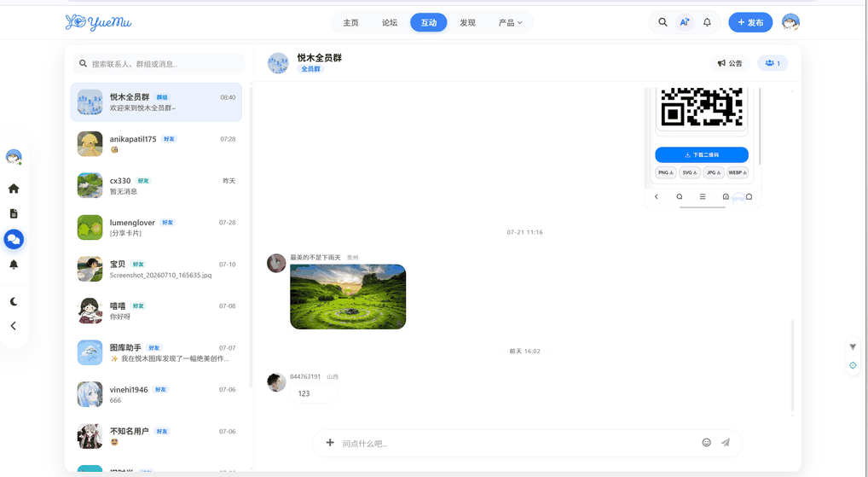Click the chat messages scrollbar
868x477 pixels.
point(792,366)
